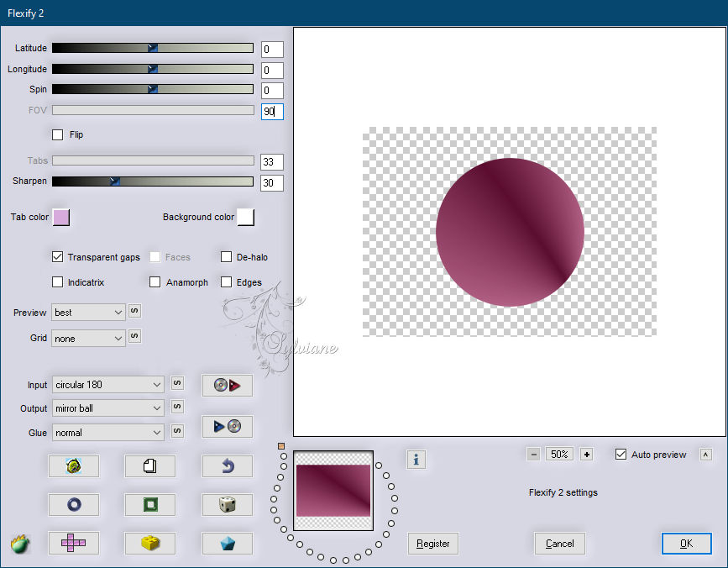
Task: Open the Tab color swatch
Action: pyautogui.click(x=61, y=217)
